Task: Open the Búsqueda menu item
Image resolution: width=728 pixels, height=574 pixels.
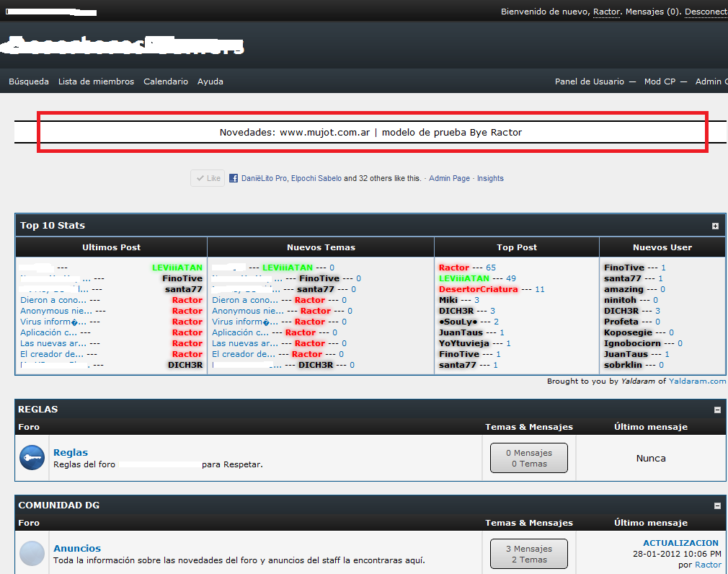Action: (29, 81)
